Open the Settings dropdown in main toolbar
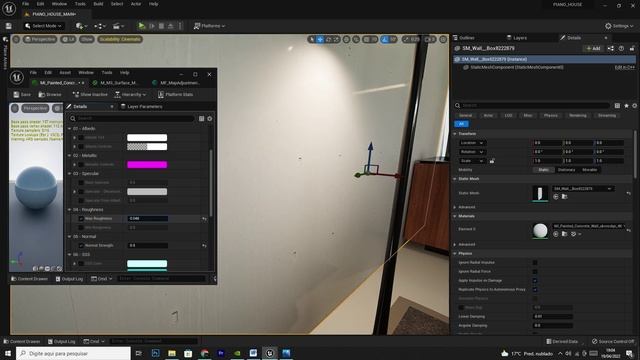The image size is (640, 360). tap(619, 26)
